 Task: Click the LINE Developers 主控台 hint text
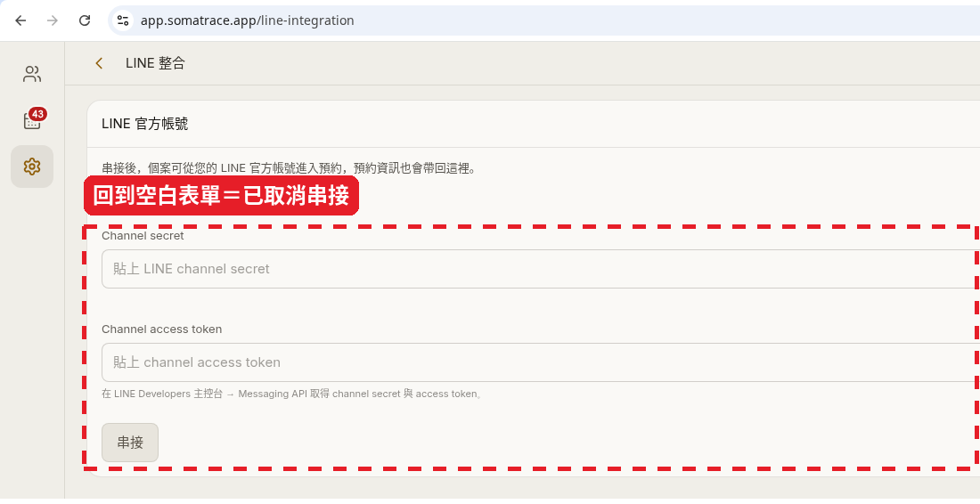pyautogui.click(x=292, y=394)
